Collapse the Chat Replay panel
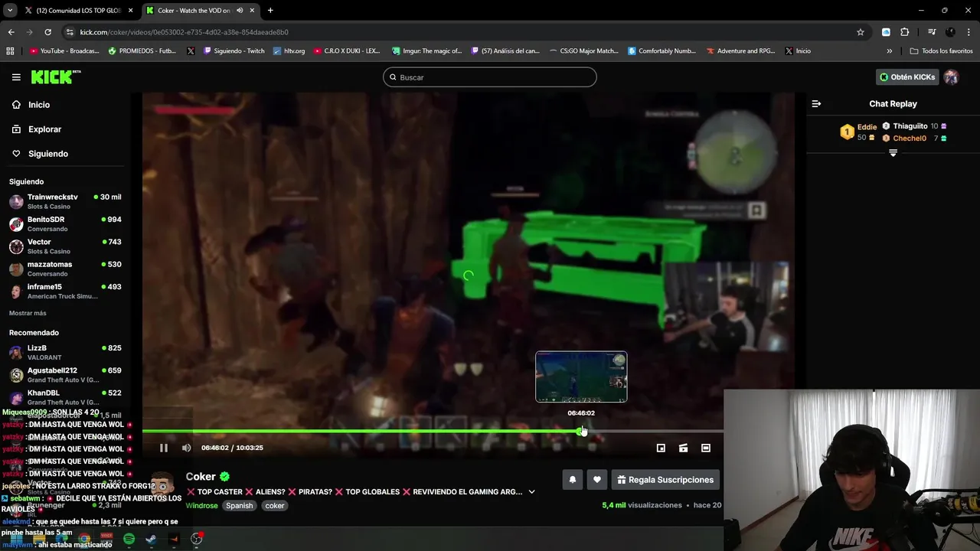The width and height of the screenshot is (980, 551). (816, 104)
